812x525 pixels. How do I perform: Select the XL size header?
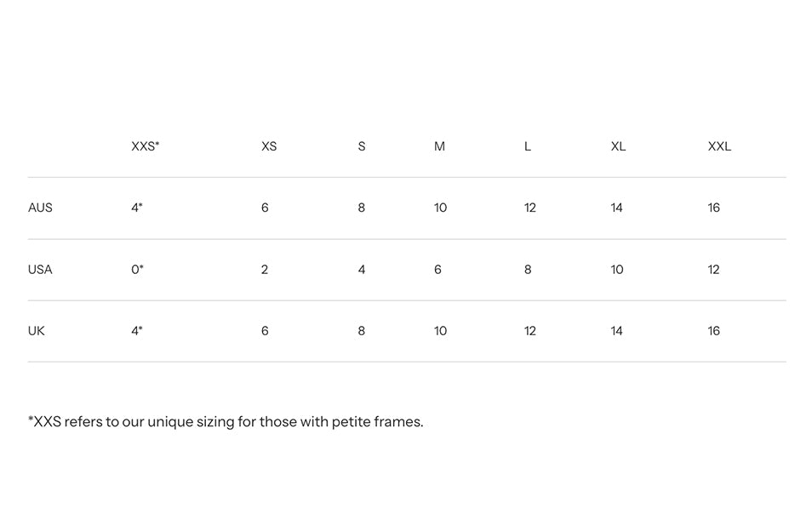(618, 146)
